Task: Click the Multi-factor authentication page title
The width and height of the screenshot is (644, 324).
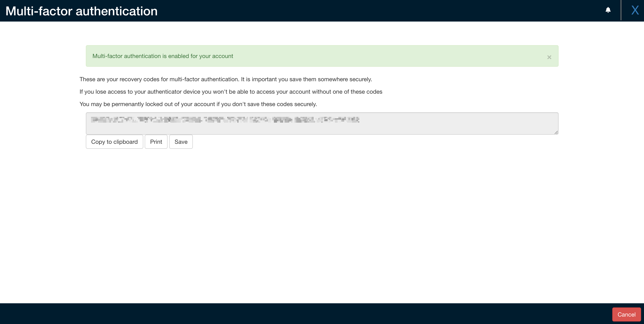Action: pyautogui.click(x=81, y=11)
